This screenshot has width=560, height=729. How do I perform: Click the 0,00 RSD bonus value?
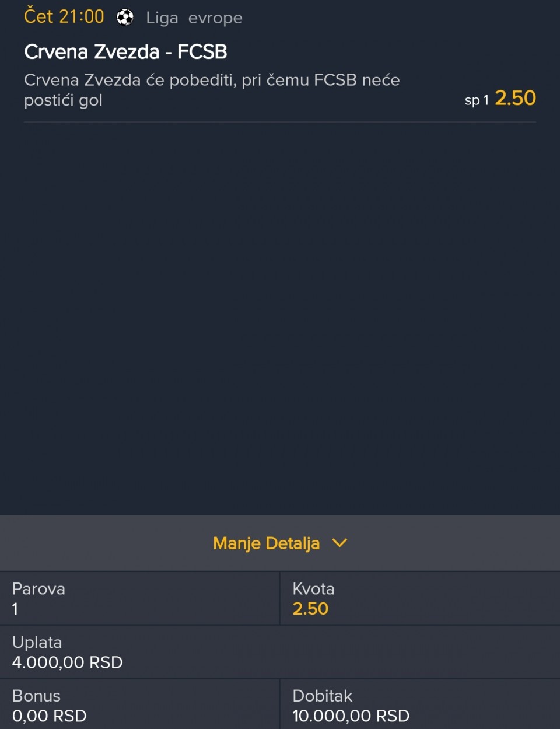[x=50, y=716]
